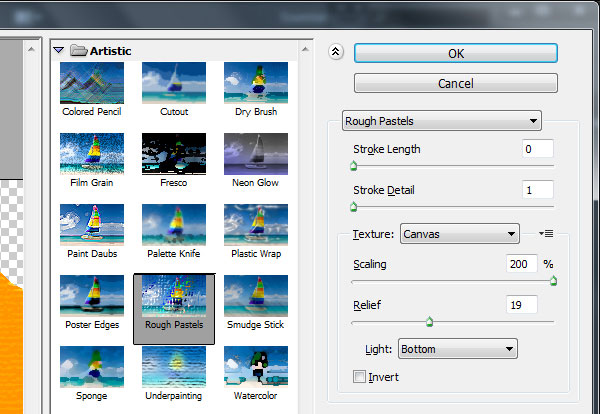Screen dimensions: 600x414
Task: Open the Light direction Bottom dropdown
Action: pyautogui.click(x=458, y=349)
